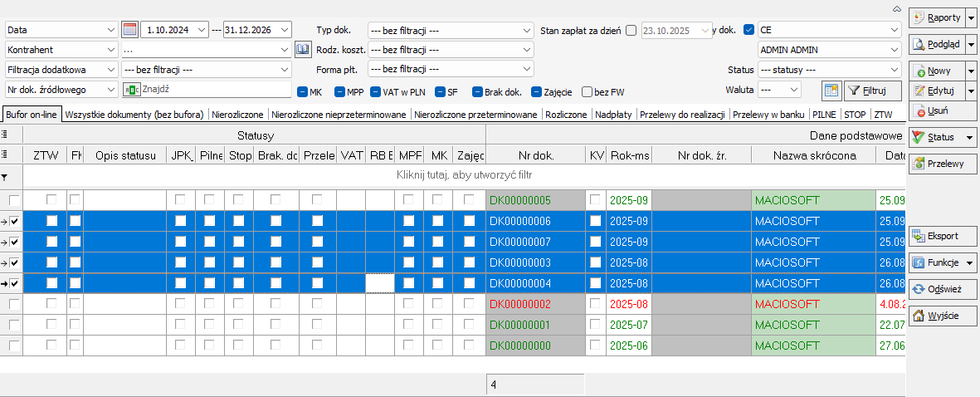The image size is (980, 397).
Task: Open the Raporty reports button
Action: [936, 17]
